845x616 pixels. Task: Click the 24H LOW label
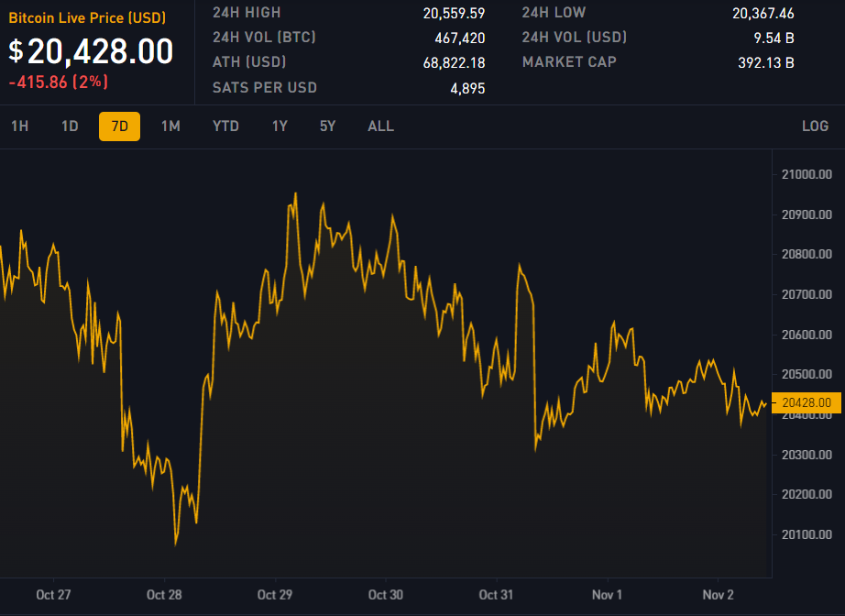tap(554, 13)
